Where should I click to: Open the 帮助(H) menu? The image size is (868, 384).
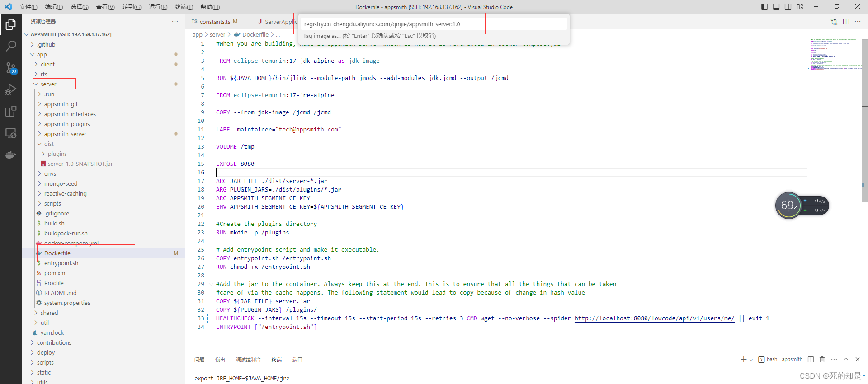pos(210,7)
